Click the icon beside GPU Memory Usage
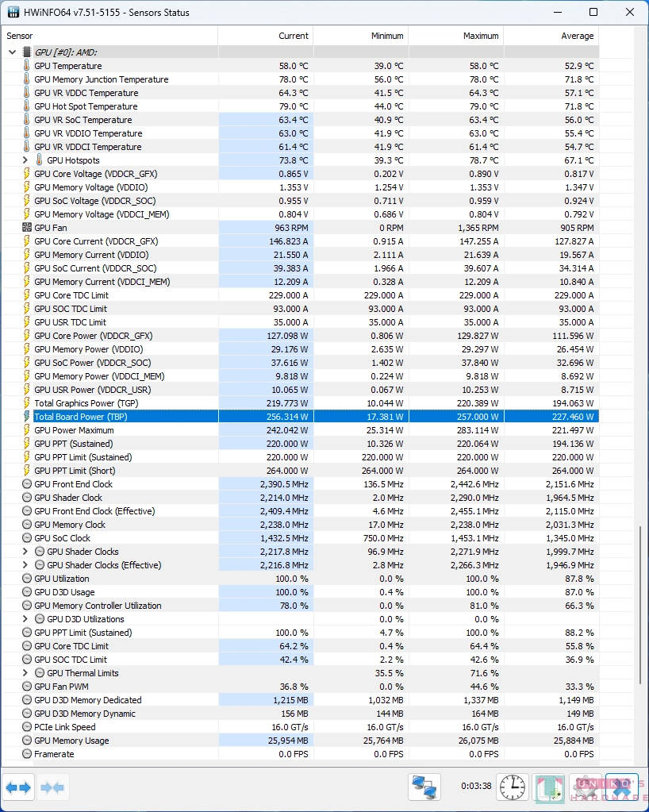The height and width of the screenshot is (812, 649). coord(27,741)
